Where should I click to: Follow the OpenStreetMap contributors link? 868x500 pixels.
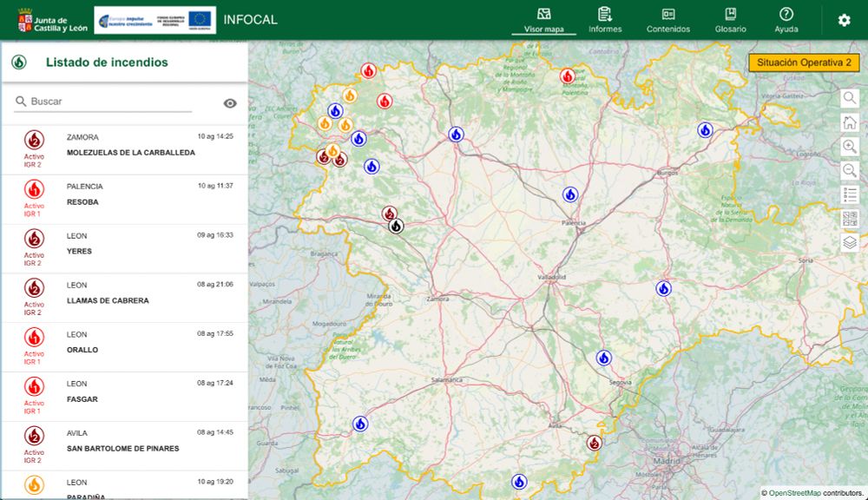coord(794,493)
